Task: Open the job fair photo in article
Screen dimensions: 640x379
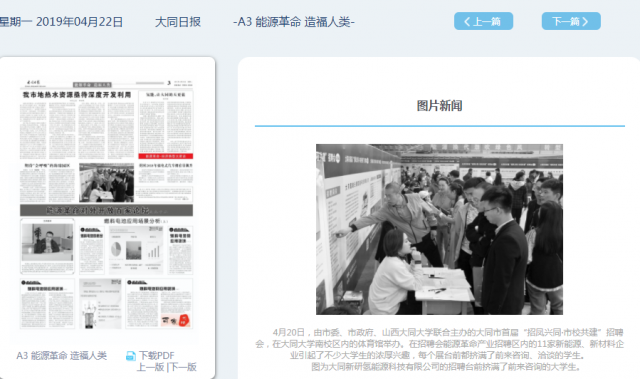Action: 439,229
